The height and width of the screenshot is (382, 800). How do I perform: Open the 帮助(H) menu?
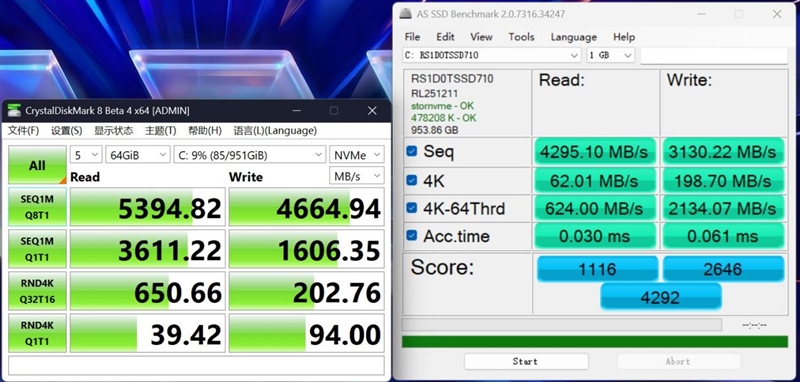(205, 131)
